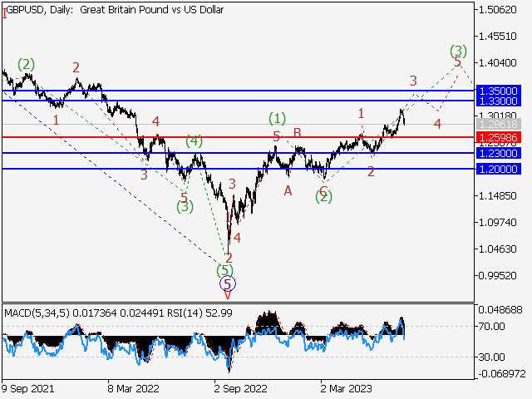Click the 0.048688 indicator scale value
The width and height of the screenshot is (532, 399).
coord(500,310)
